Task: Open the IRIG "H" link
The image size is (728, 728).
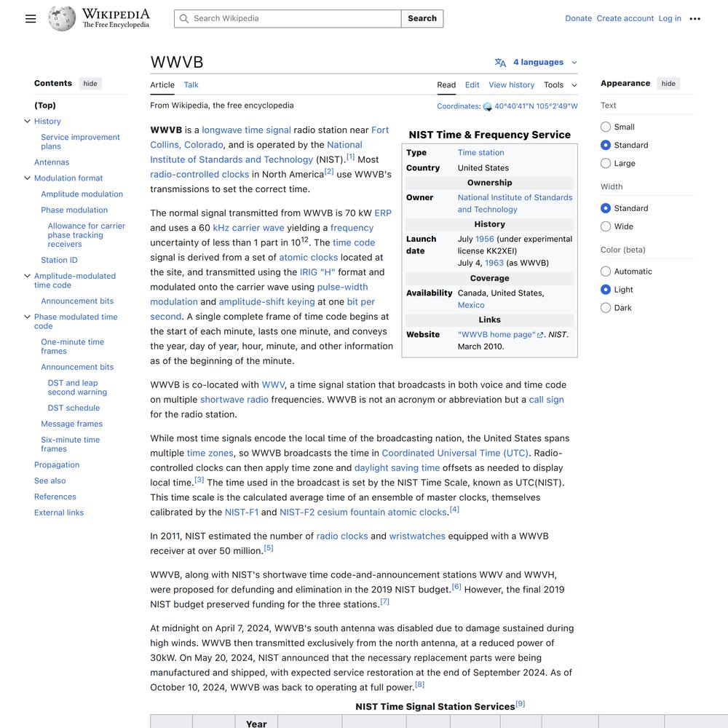Action: [x=317, y=272]
